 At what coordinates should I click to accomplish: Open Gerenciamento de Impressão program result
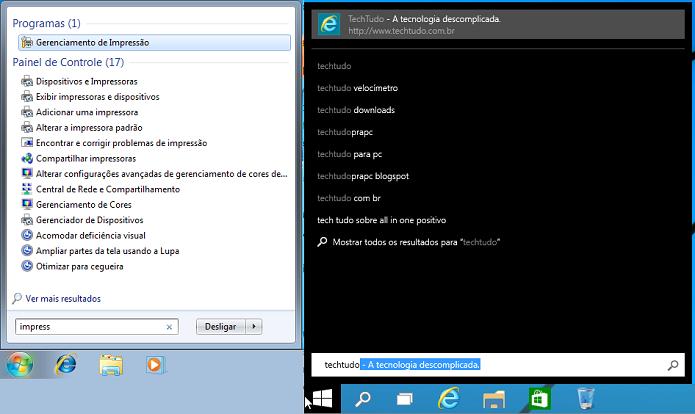point(154,43)
